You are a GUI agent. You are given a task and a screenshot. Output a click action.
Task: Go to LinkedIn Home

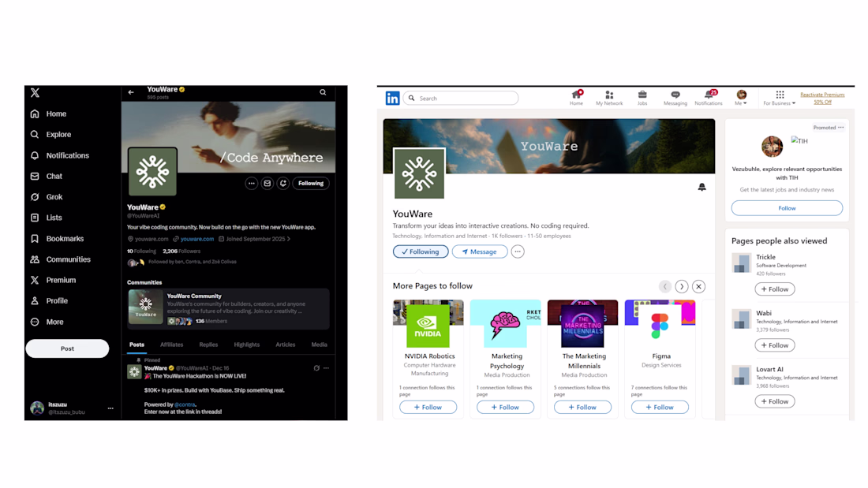576,98
